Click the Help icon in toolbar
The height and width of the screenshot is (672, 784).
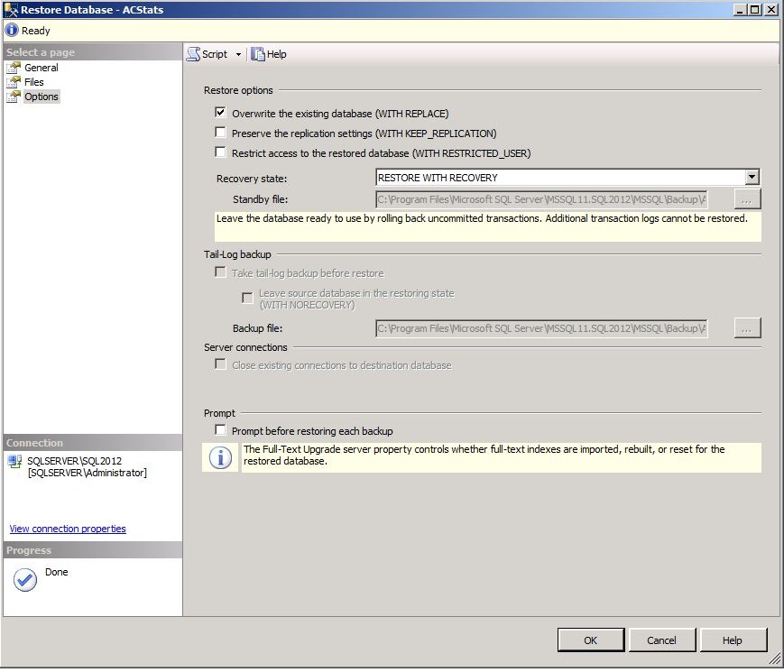258,54
